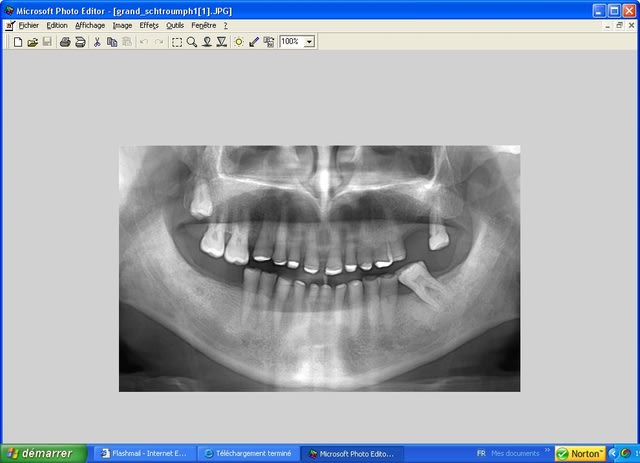Image resolution: width=640 pixels, height=463 pixels.
Task: Choose the rectangular Select tool
Action: (x=176, y=42)
